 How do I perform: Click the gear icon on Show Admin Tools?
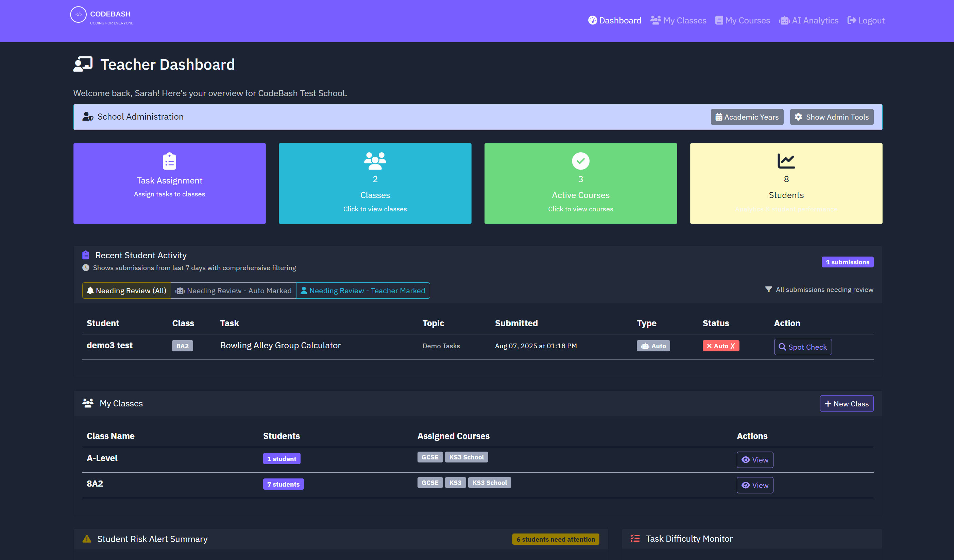[x=798, y=117]
